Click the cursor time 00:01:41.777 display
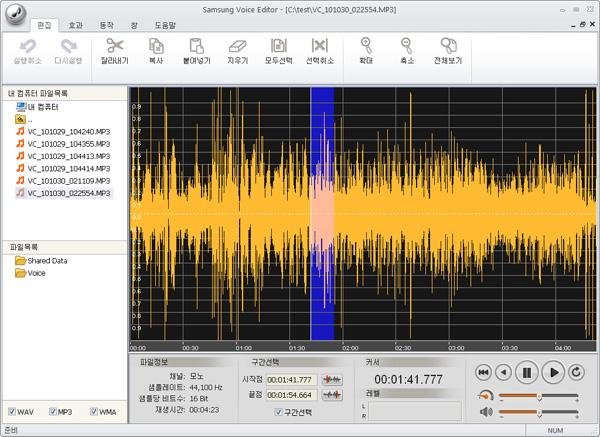The width and height of the screenshot is (600, 437). click(408, 379)
